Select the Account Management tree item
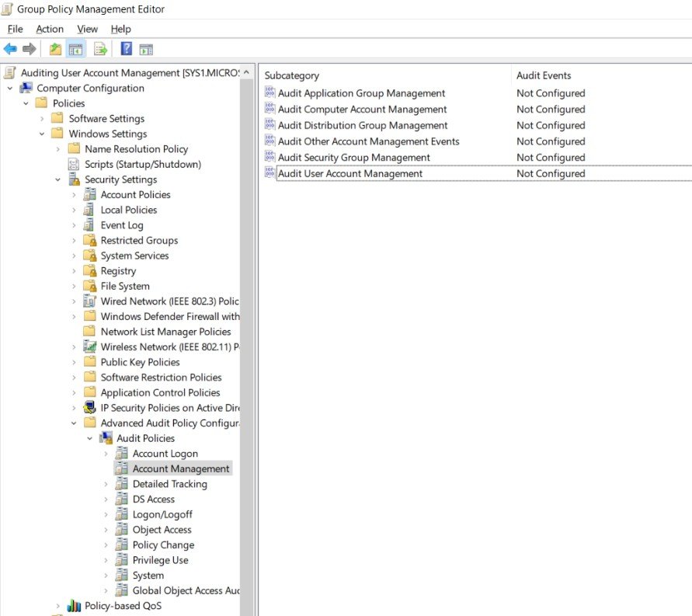Viewport: 692px width, 616px height. 181,468
